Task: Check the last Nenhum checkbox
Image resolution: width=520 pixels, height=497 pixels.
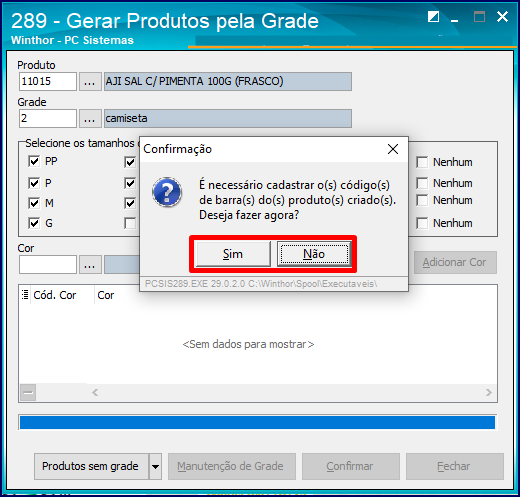Action: pyautogui.click(x=422, y=223)
